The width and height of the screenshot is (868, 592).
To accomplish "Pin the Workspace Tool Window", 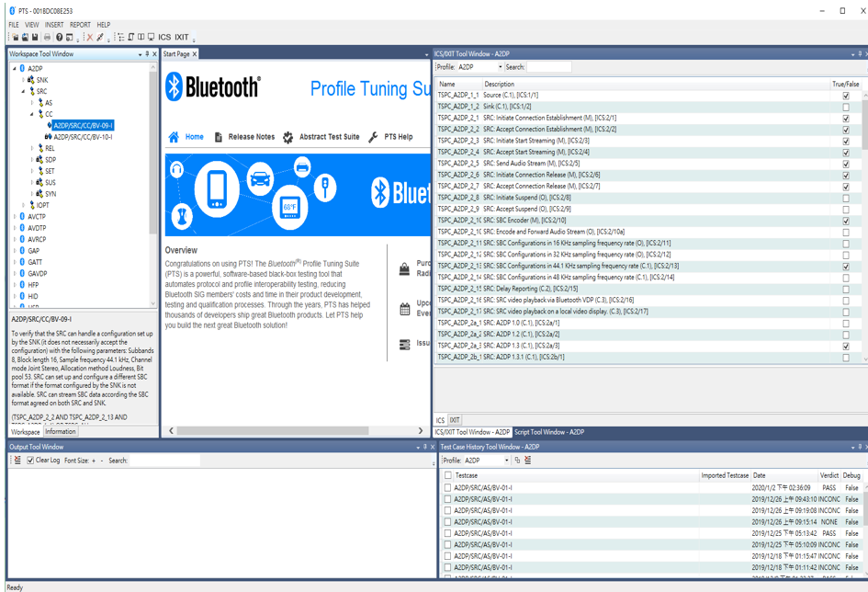I will tap(147, 53).
